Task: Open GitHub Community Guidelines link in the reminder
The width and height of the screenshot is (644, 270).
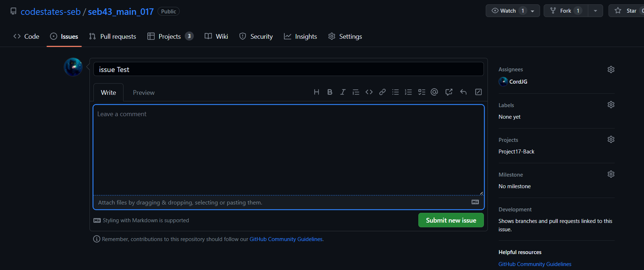Action: click(x=286, y=239)
